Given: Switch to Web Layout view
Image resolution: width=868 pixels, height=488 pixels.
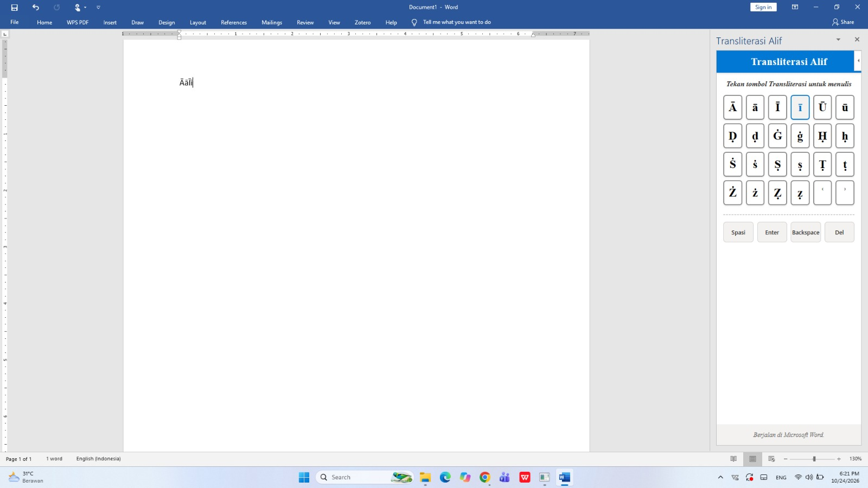Looking at the screenshot, I should (771, 459).
